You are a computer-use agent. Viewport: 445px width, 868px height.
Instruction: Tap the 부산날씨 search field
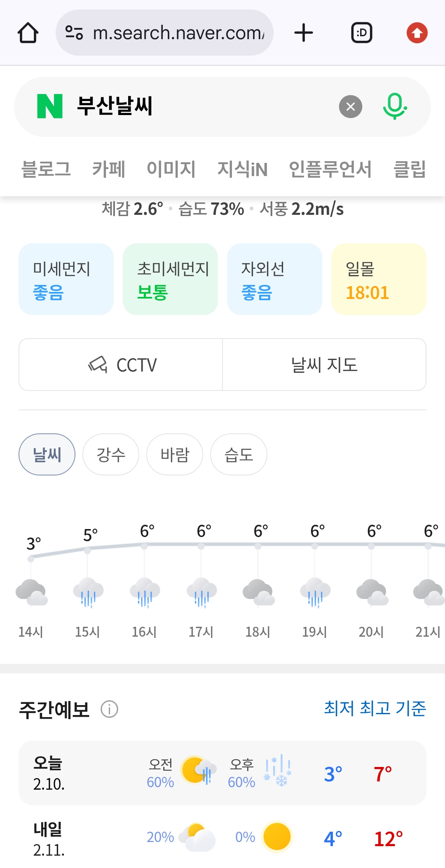(x=198, y=106)
